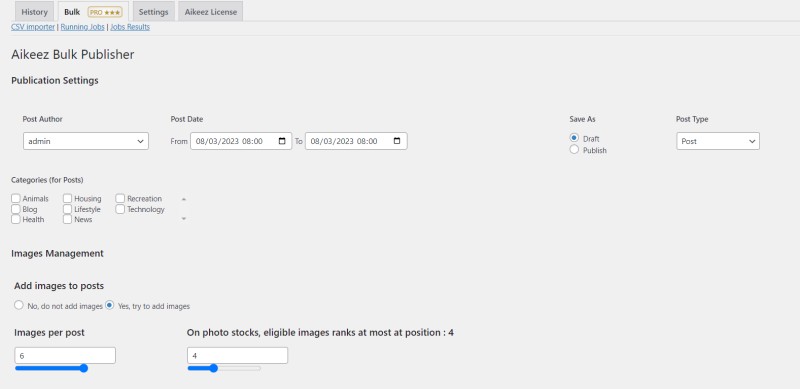Expand the Post Type dropdown
This screenshot has width=800, height=389.
tap(718, 141)
